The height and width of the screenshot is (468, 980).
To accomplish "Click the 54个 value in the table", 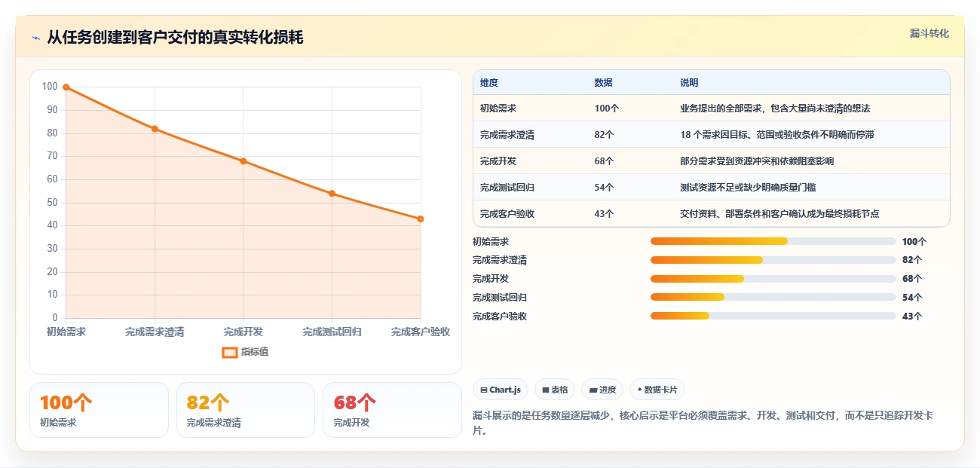I will point(604,188).
